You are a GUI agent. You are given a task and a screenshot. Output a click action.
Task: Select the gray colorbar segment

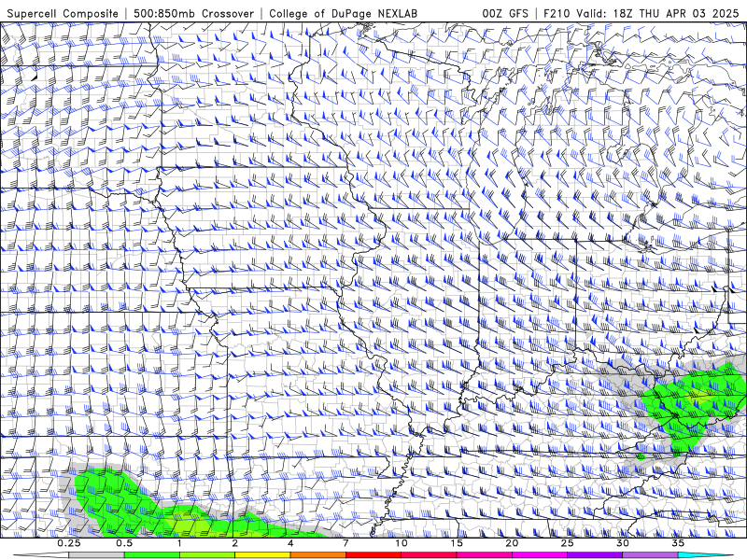pos(97,555)
